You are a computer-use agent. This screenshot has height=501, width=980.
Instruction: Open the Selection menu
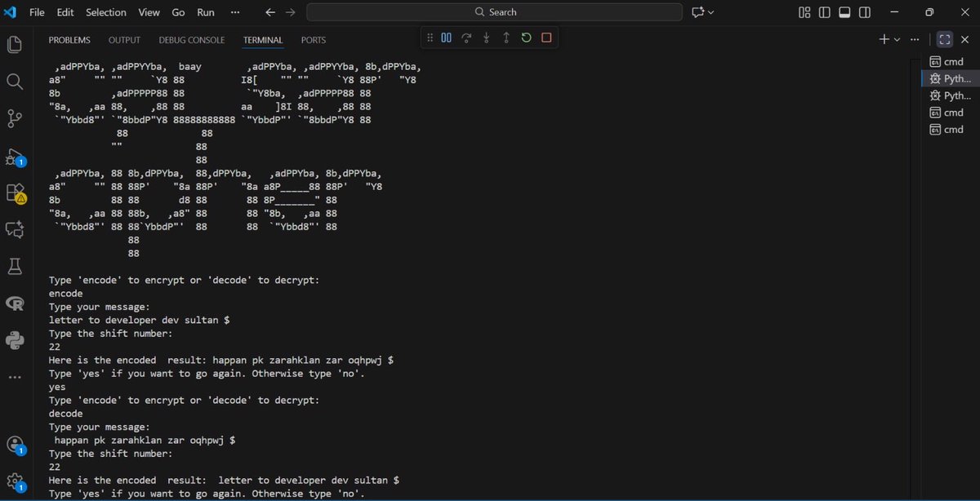click(106, 12)
